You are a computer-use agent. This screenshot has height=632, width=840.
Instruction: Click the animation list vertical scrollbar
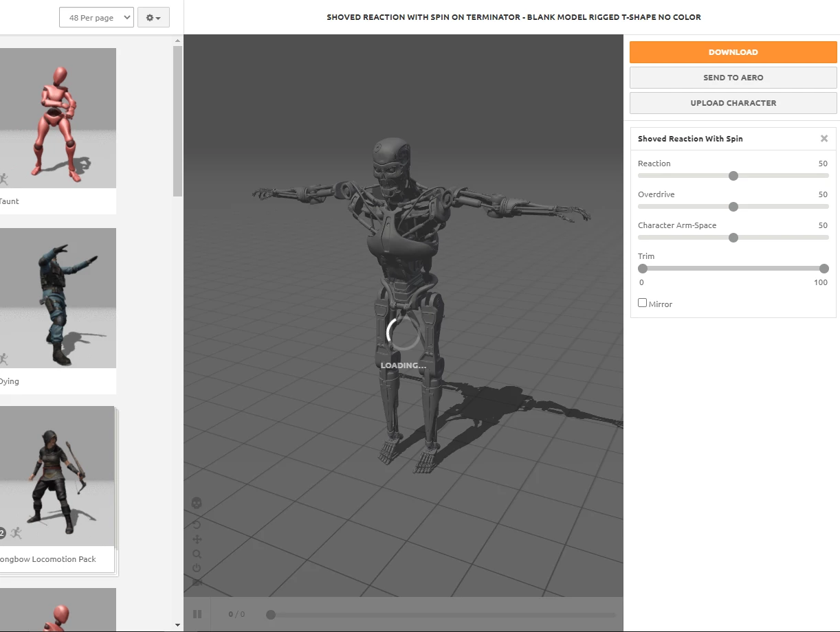[x=178, y=121]
